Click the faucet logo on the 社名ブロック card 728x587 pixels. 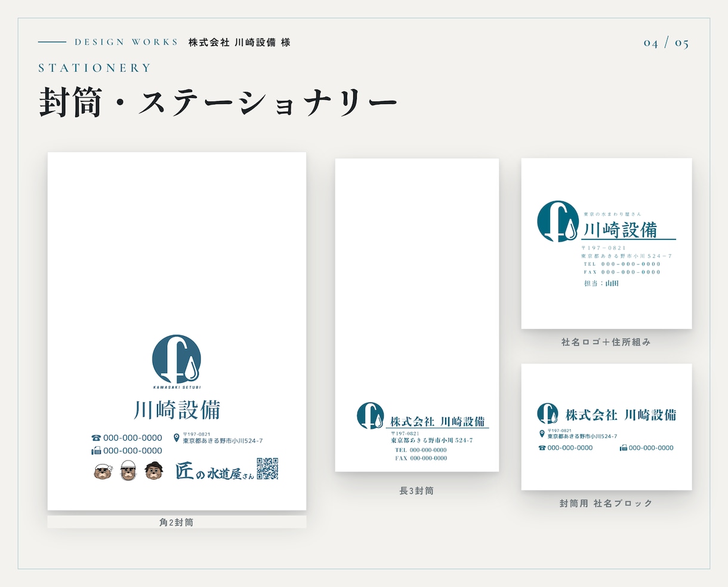tap(548, 414)
